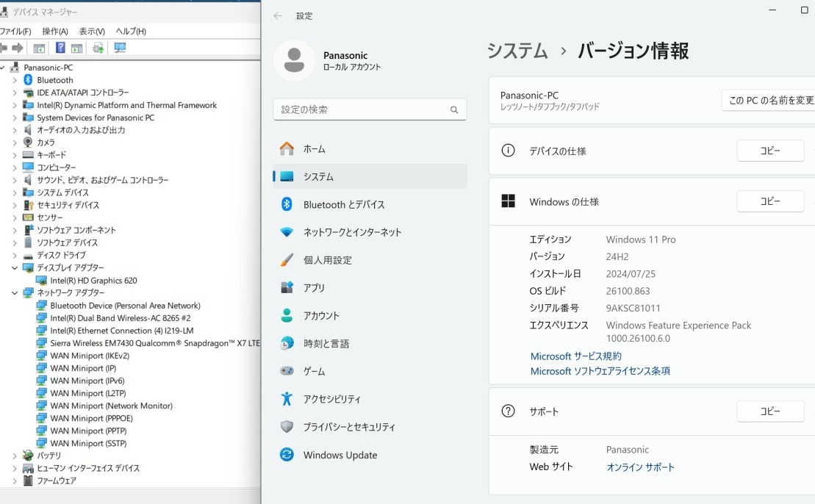The image size is (815, 504).
Task: Click the update driver toolbar icon
Action: tap(98, 48)
